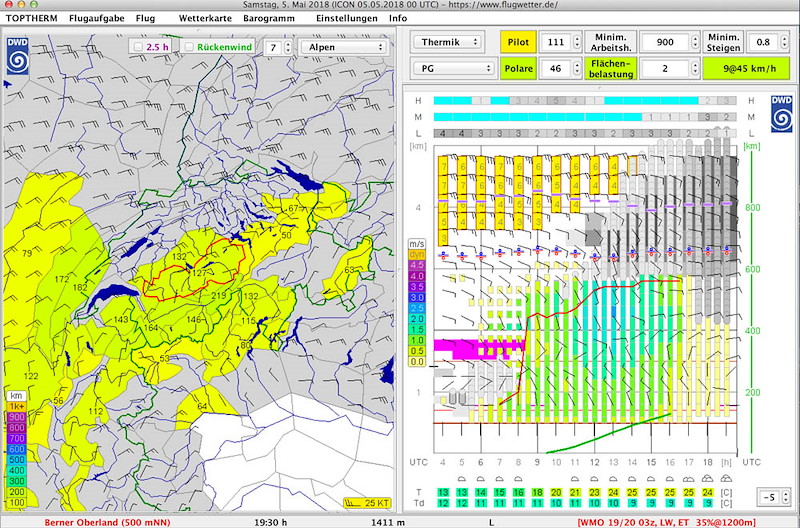Click the 164 region value on the map
Screen dimensions: 800x528
(151, 327)
